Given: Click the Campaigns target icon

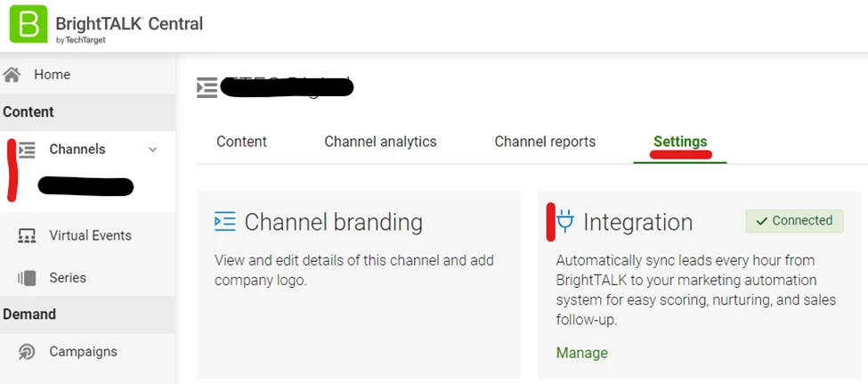Looking at the screenshot, I should point(27,352).
